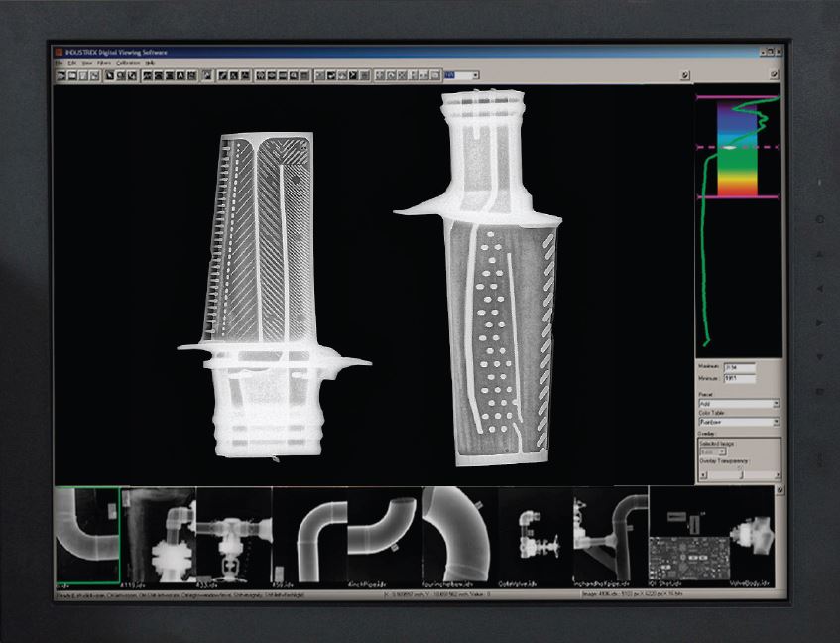Viewport: 840px width, 643px height.
Task: Open the Filters menu
Action: click(104, 63)
